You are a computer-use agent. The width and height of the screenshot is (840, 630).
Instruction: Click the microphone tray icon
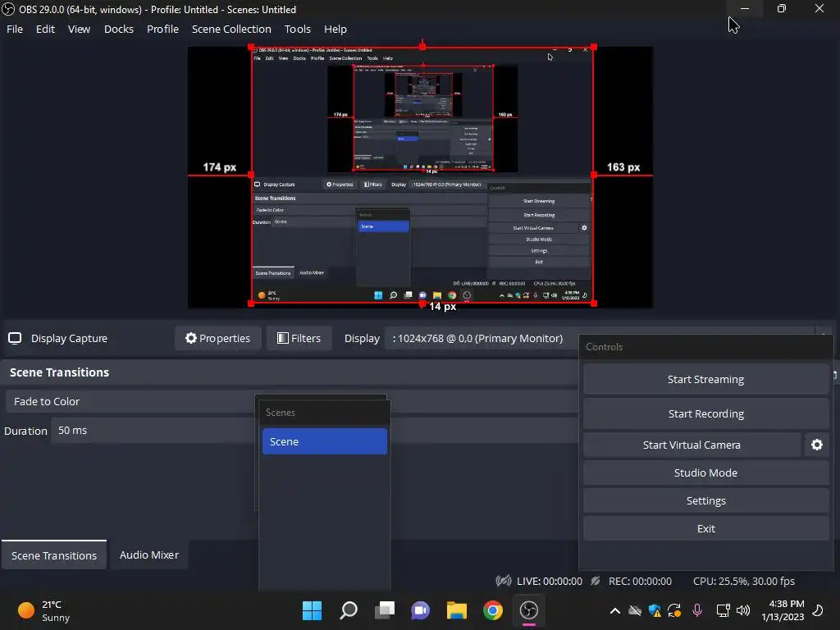coord(697,610)
